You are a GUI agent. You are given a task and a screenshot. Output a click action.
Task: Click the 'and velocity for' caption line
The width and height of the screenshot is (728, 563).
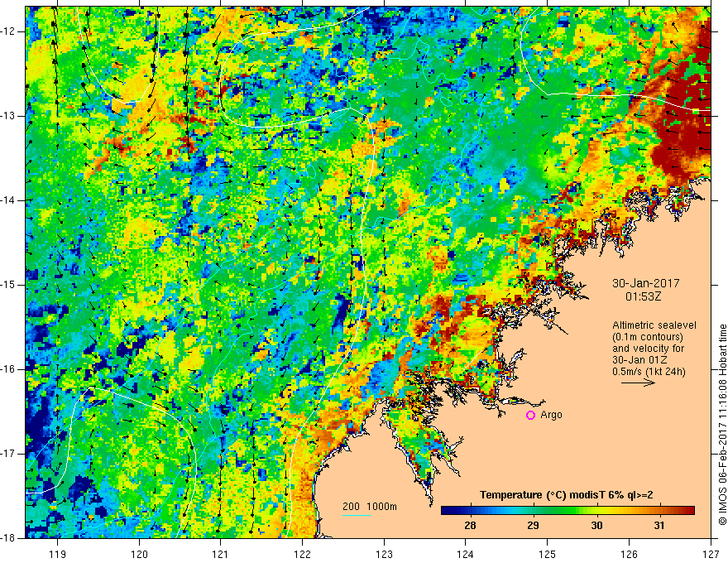(x=648, y=349)
